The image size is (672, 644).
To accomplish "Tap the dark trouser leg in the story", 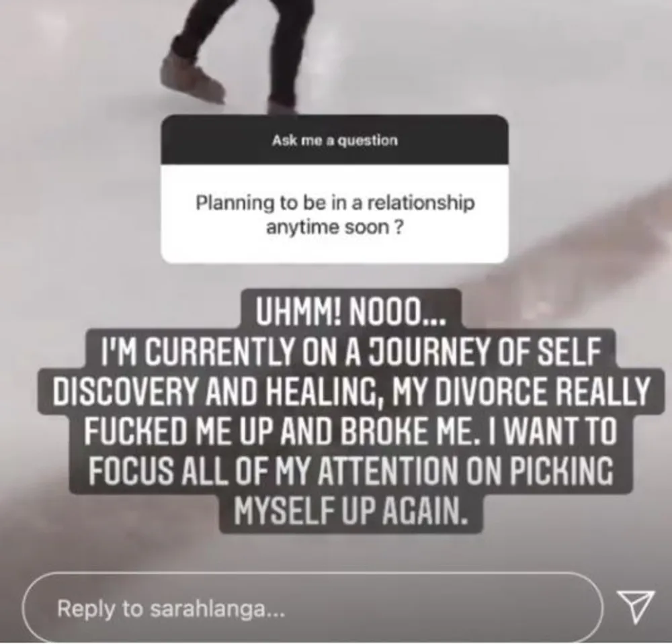I will coord(292,52).
